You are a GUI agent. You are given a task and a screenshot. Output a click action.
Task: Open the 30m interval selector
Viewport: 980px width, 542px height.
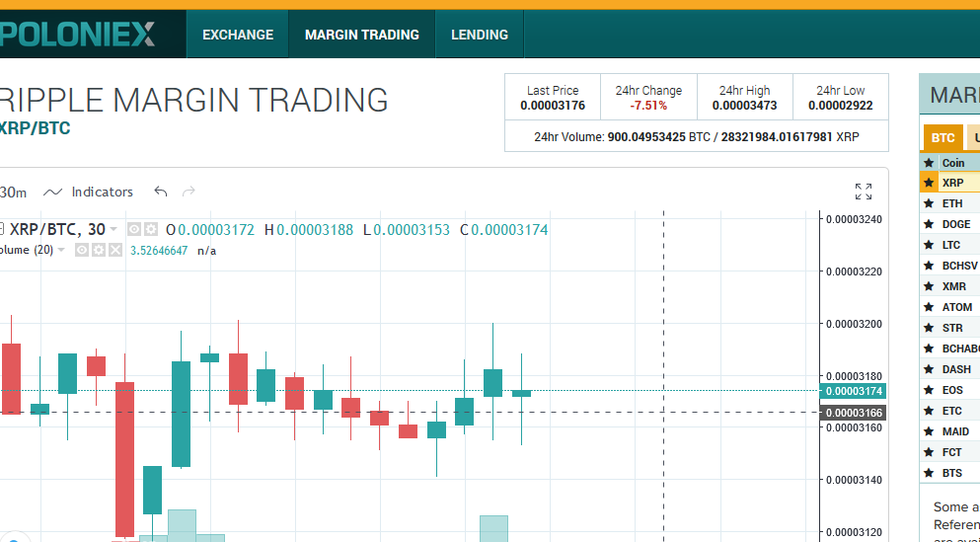click(x=13, y=193)
